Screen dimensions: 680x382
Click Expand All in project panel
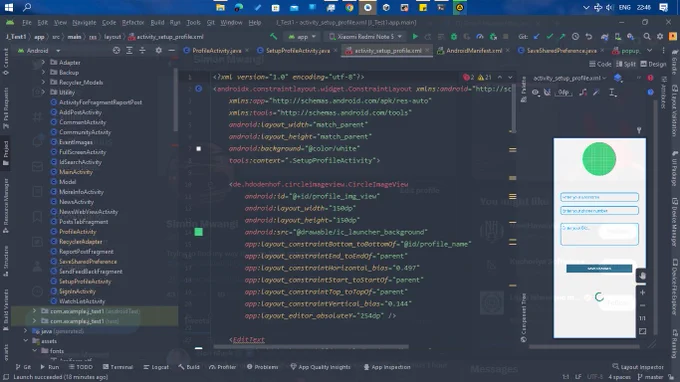click(129, 51)
